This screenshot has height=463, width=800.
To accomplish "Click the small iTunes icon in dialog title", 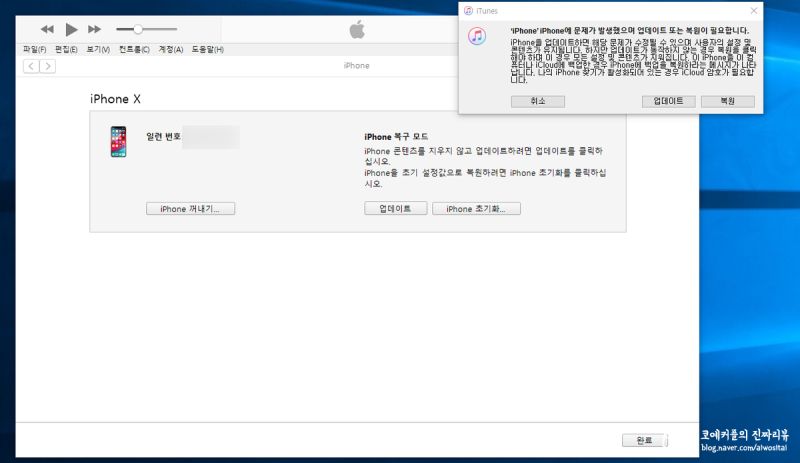I will (x=468, y=11).
